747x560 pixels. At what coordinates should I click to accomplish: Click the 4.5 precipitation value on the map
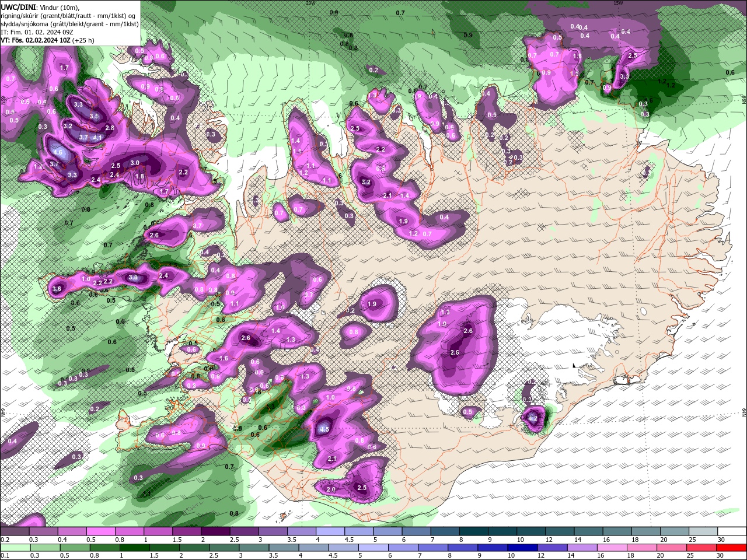click(324, 429)
